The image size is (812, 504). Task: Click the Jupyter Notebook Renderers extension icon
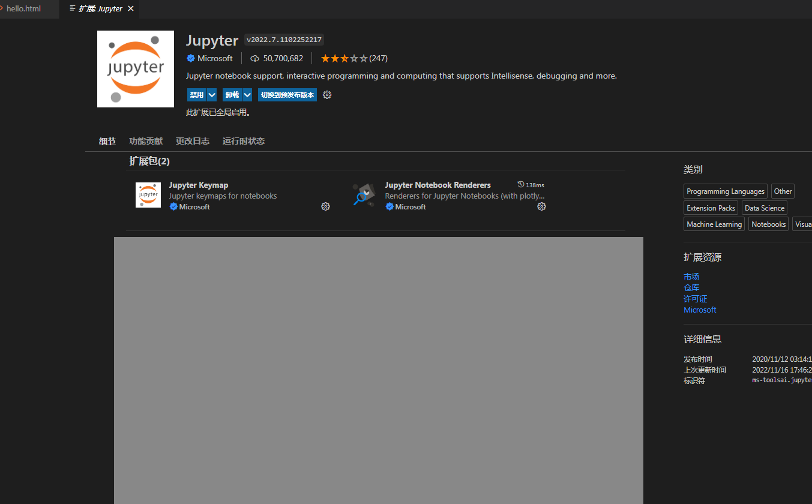tap(364, 195)
